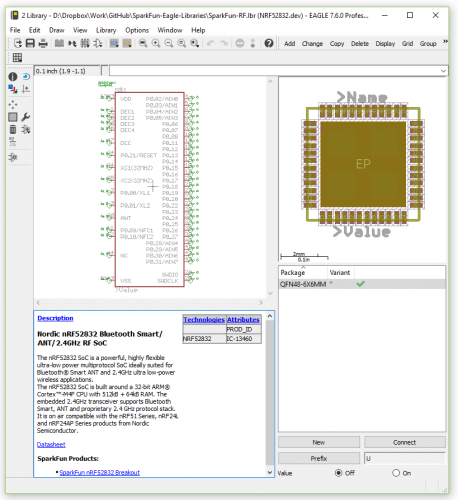Select the QFN48-6X6MM package row
Viewport: 458px width, 500px height.
pyautogui.click(x=362, y=284)
